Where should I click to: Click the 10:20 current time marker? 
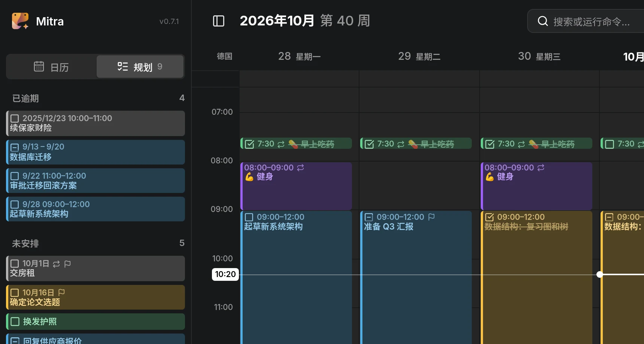tap(225, 274)
